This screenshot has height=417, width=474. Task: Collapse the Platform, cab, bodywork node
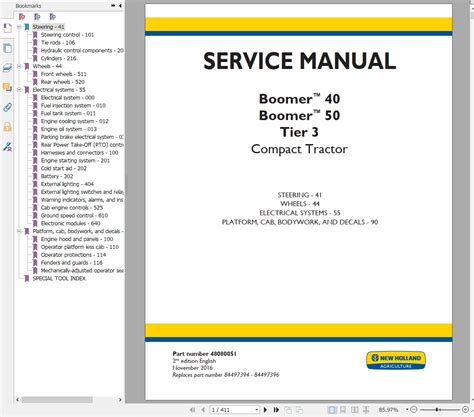[19, 231]
